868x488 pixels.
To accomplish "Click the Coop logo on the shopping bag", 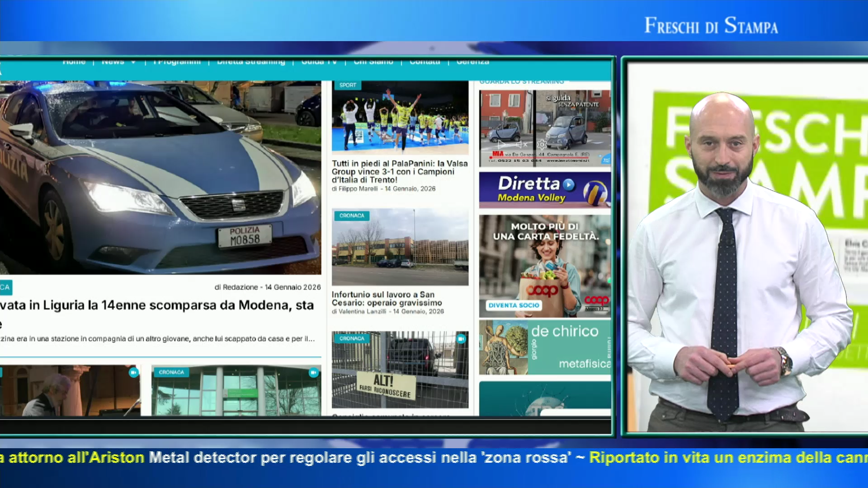I will [x=542, y=290].
